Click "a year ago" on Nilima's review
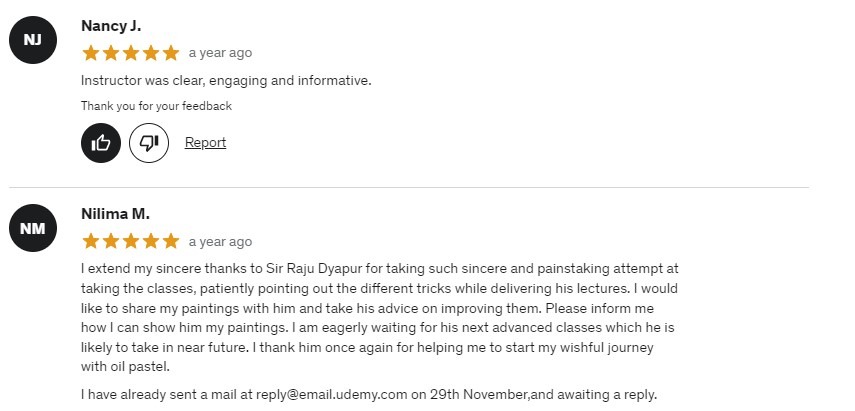The image size is (855, 411). 220,241
